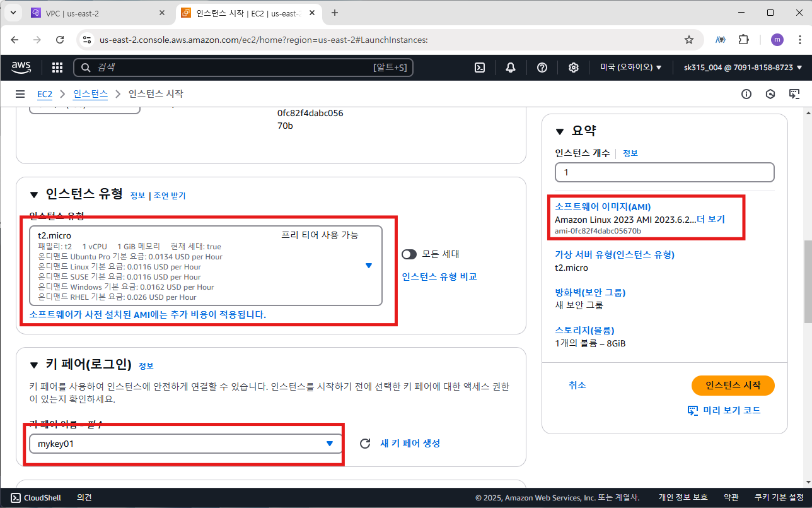
Task: Click the AWS logo home icon
Action: (x=21, y=68)
